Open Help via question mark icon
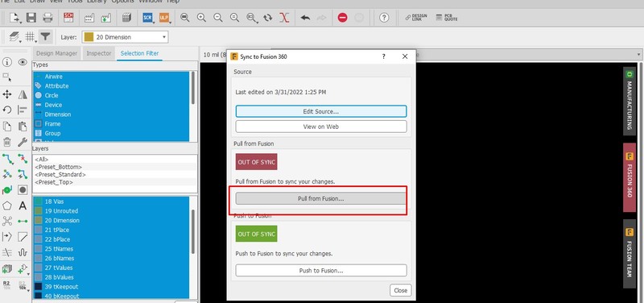This screenshot has width=644, height=303. point(384,18)
